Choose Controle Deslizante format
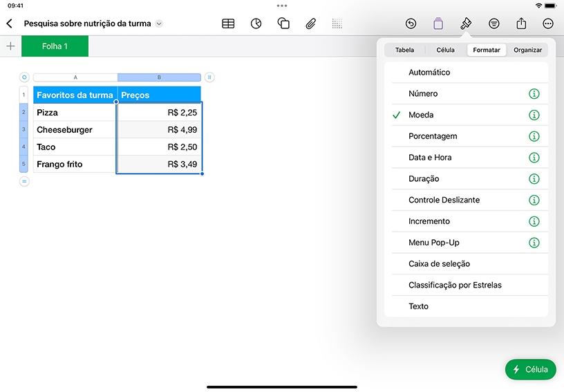 pos(466,200)
